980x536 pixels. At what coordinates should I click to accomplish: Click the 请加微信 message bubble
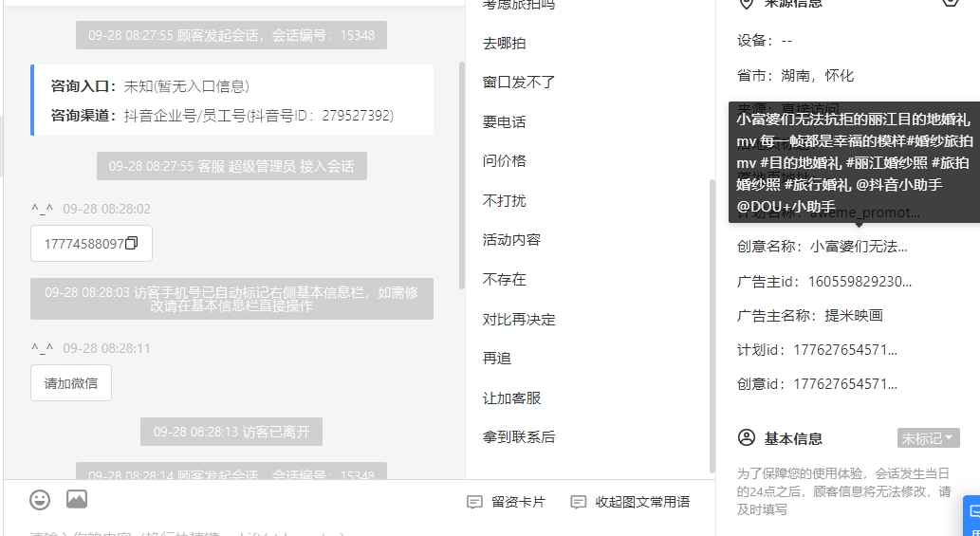[x=71, y=383]
